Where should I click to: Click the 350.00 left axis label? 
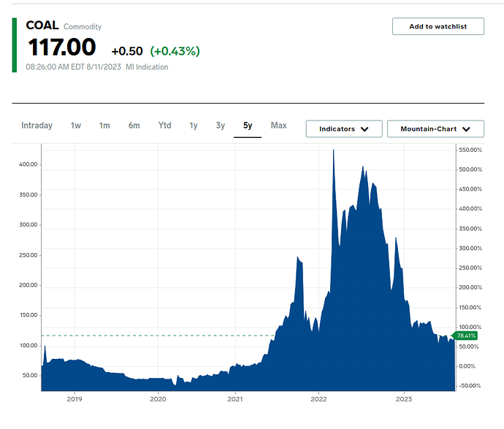pyautogui.click(x=28, y=195)
